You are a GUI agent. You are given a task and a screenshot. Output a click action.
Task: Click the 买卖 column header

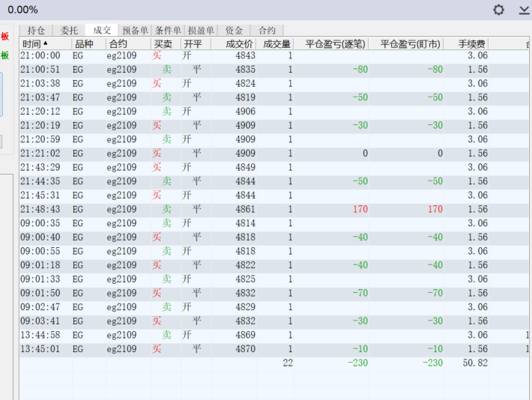[x=166, y=43]
